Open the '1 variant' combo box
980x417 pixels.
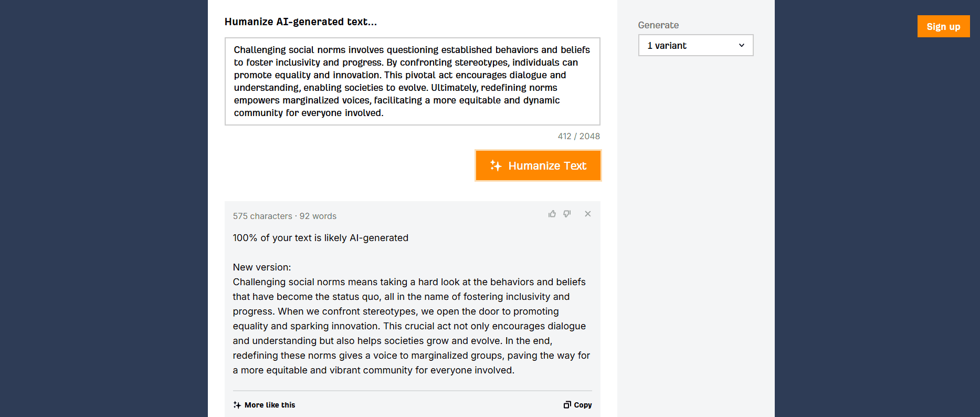pos(696,45)
